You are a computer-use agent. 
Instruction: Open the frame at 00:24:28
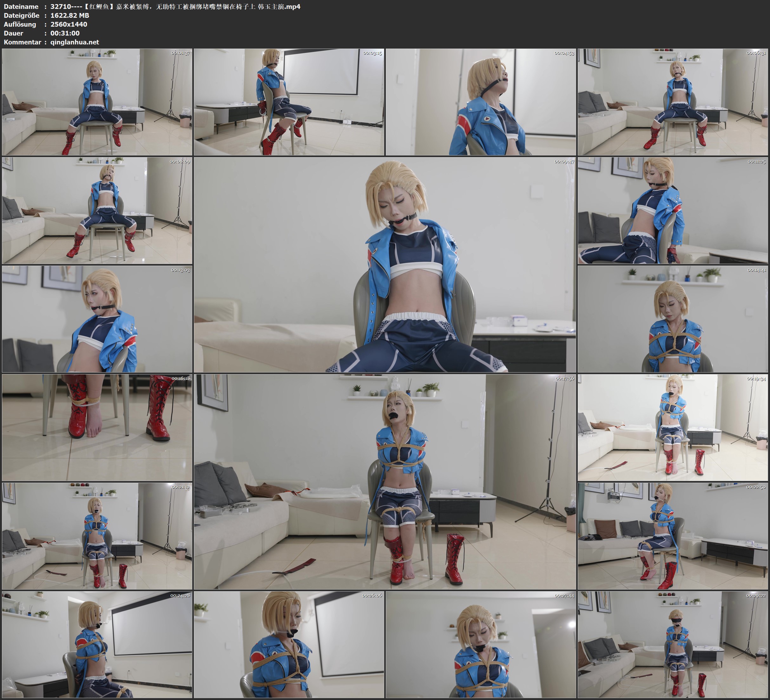(97, 644)
